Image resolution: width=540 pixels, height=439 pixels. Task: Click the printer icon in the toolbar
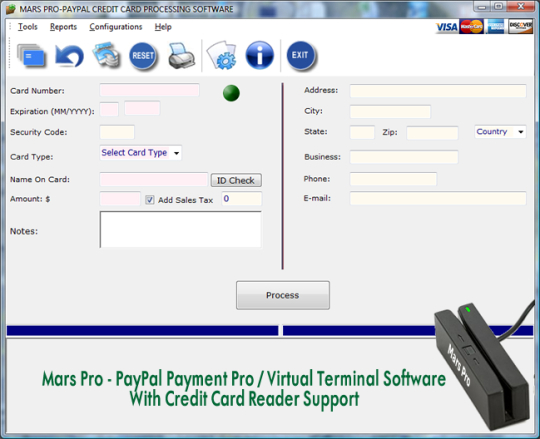181,55
